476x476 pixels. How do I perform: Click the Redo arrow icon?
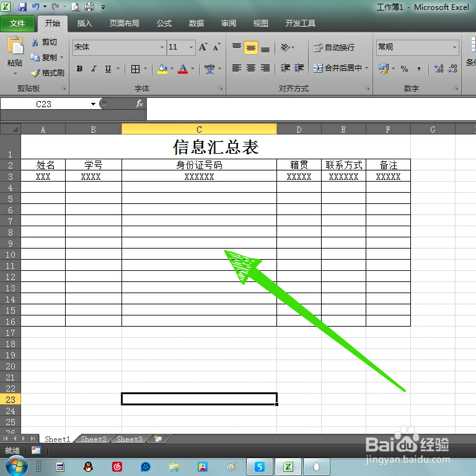pyautogui.click(x=55, y=6)
